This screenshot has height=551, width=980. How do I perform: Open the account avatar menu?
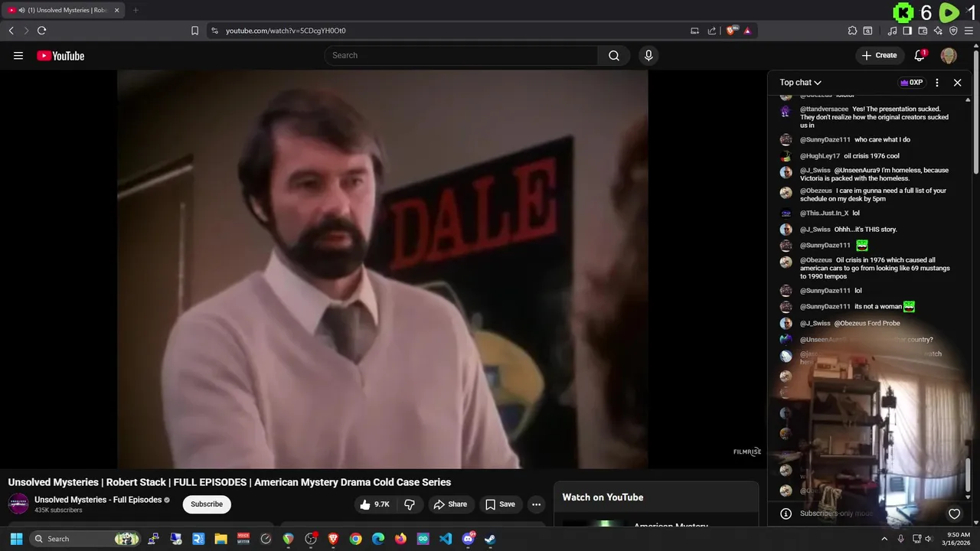[x=949, y=55]
